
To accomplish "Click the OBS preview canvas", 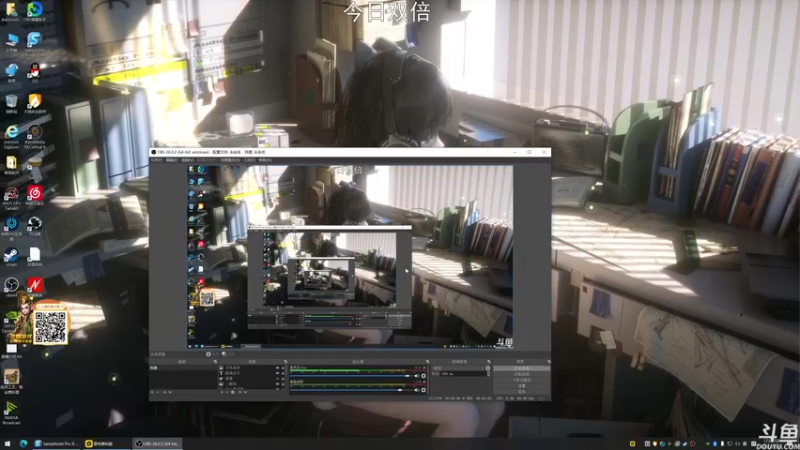I will click(x=350, y=257).
